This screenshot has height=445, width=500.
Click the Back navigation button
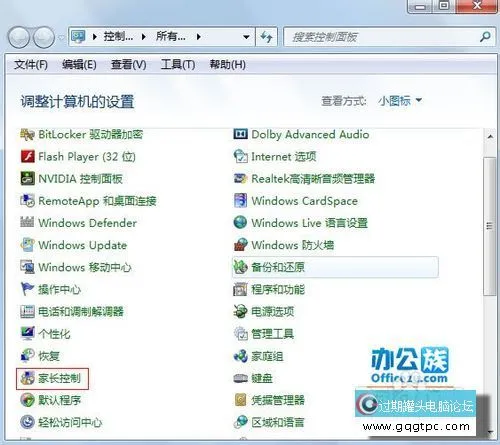[x=19, y=37]
